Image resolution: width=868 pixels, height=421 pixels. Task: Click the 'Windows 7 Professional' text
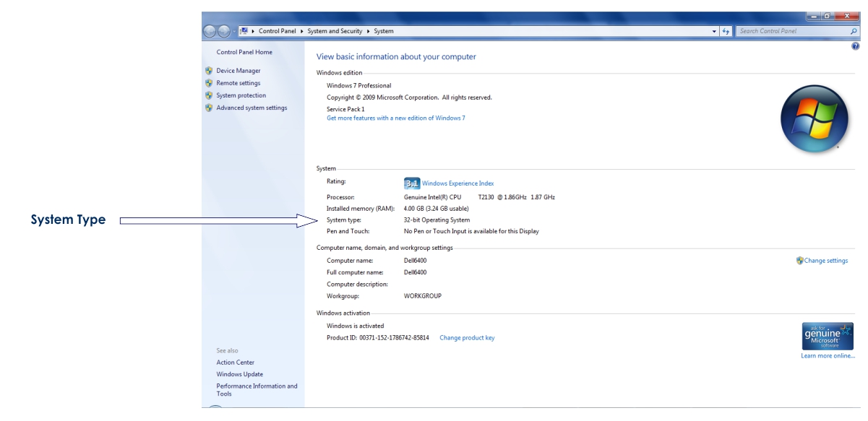[358, 85]
